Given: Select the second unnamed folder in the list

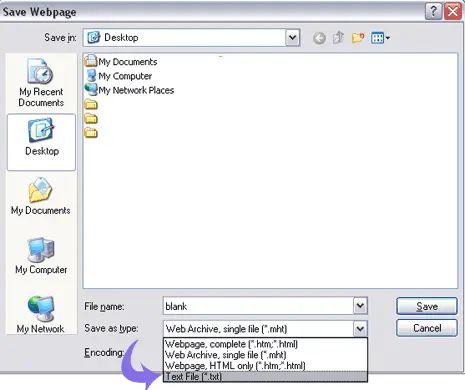Looking at the screenshot, I should point(91,118).
